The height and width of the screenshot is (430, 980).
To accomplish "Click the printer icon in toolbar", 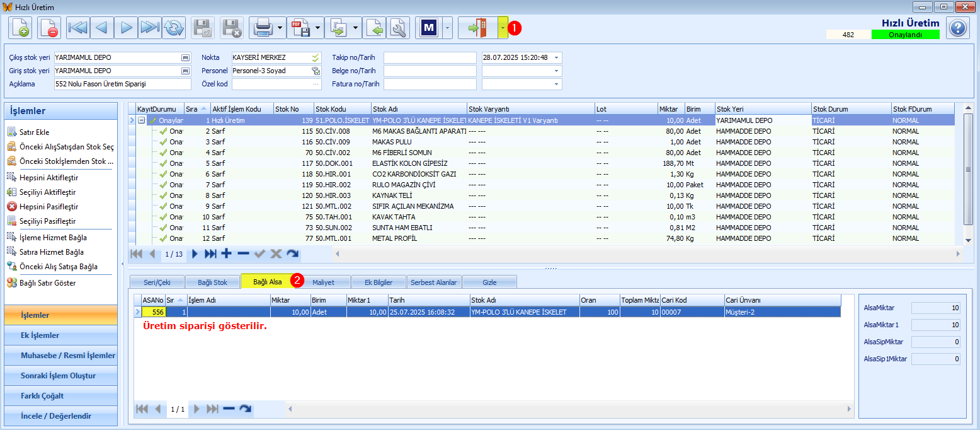I will pyautogui.click(x=263, y=28).
